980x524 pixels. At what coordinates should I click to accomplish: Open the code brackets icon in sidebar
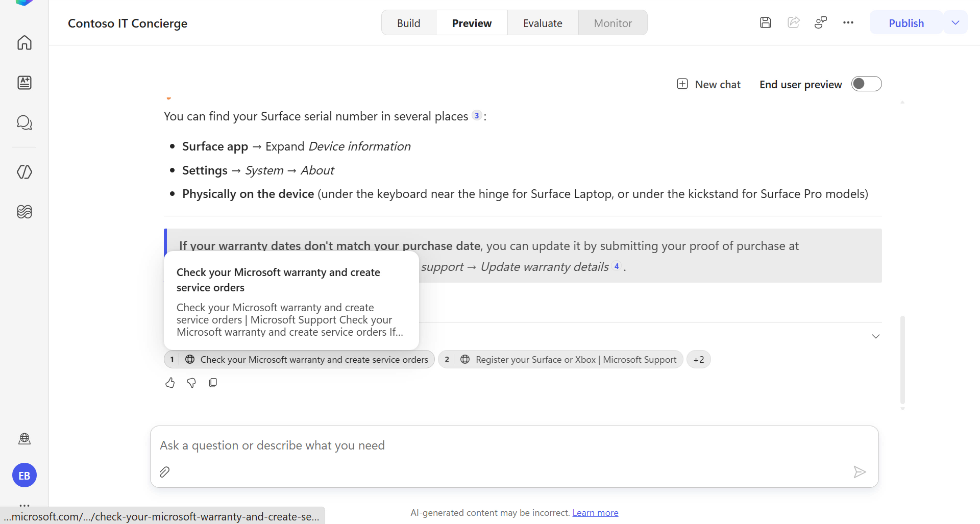click(24, 172)
